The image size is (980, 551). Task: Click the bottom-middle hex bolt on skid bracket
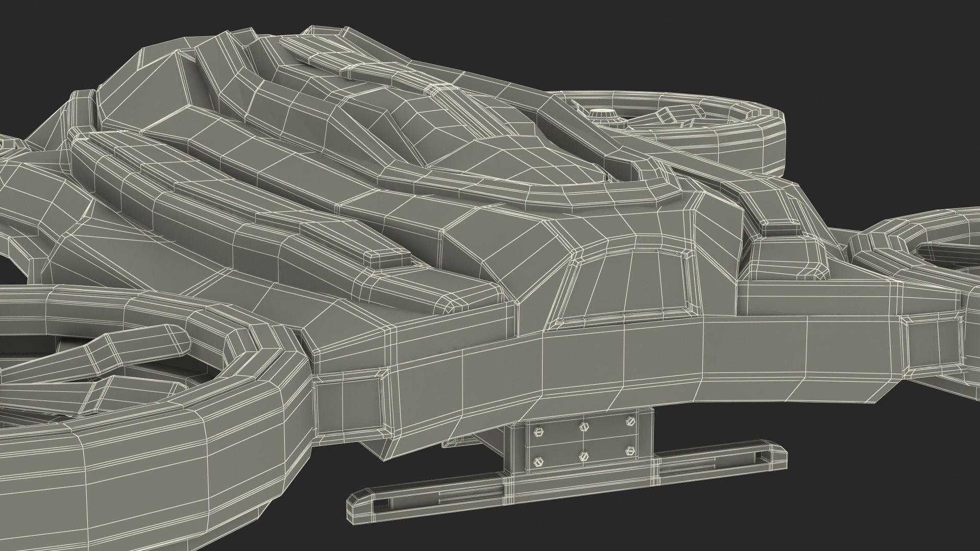tap(584, 457)
